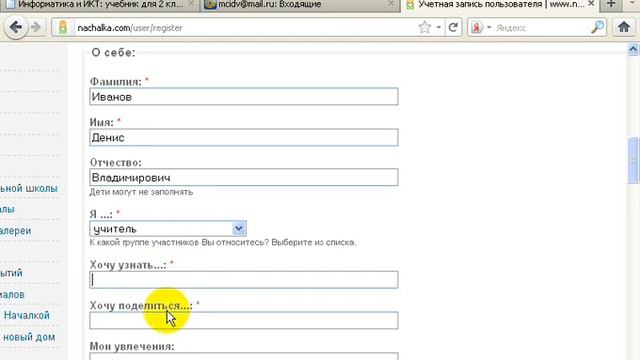This screenshot has width=640, height=360.
Task: Open the sidebar link ending in 'алы'
Action: (7, 209)
